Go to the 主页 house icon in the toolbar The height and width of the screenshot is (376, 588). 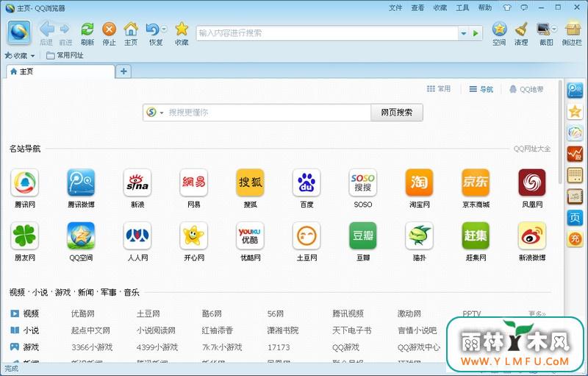131,29
